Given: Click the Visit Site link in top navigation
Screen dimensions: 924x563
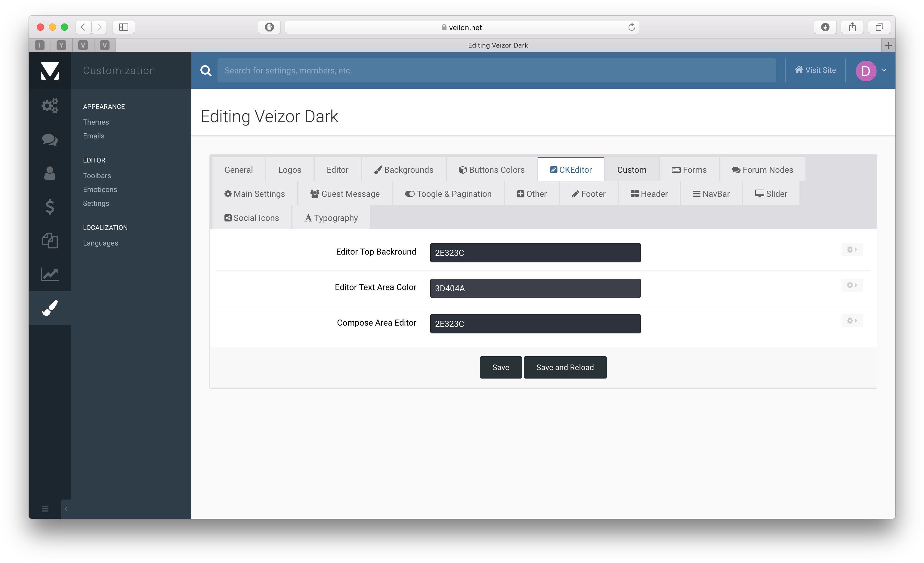Looking at the screenshot, I should coord(816,71).
